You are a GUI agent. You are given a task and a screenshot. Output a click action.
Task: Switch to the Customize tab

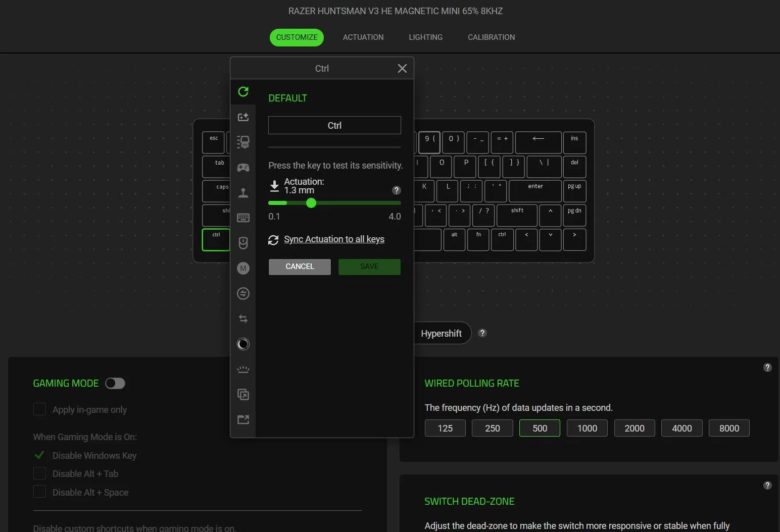297,37
